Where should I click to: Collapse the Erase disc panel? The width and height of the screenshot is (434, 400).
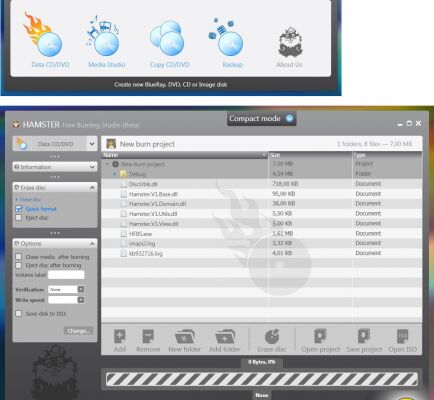click(x=92, y=188)
